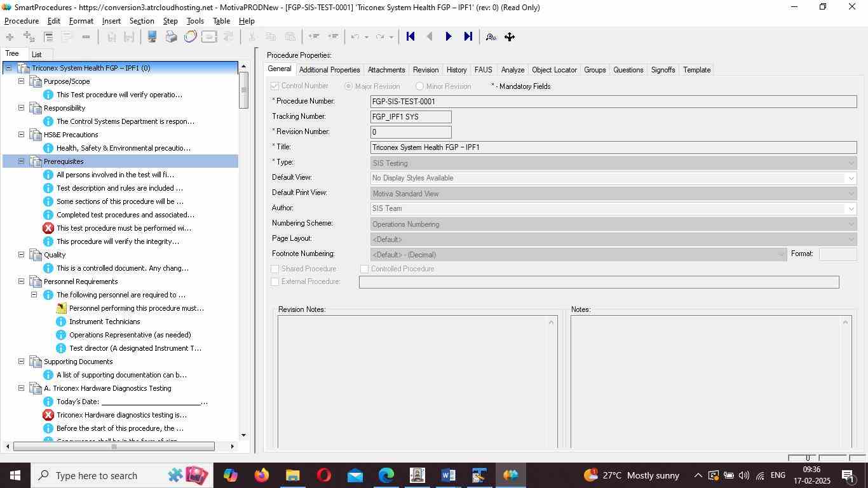Click the info icon beside 'Instrument Technicians'
868x488 pixels.
(x=61, y=322)
